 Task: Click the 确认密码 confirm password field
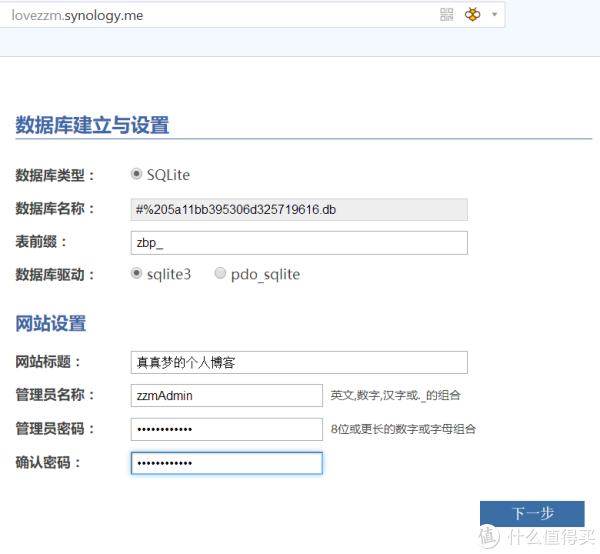pos(226,463)
